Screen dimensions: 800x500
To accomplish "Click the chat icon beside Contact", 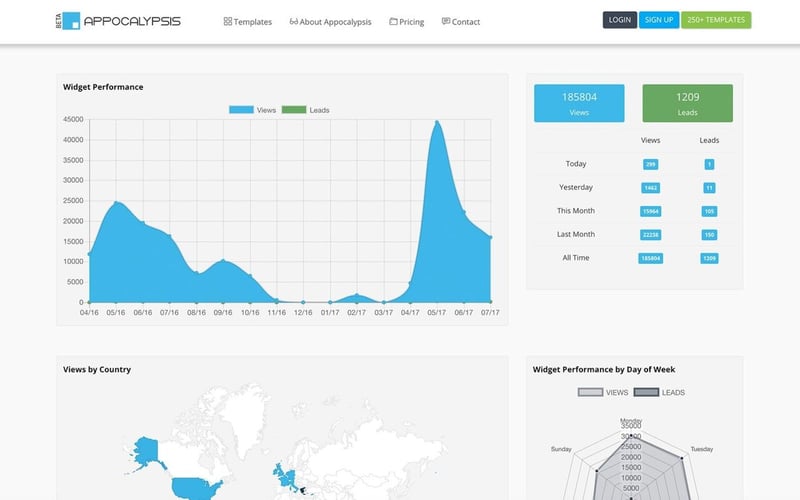I will 446,21.
